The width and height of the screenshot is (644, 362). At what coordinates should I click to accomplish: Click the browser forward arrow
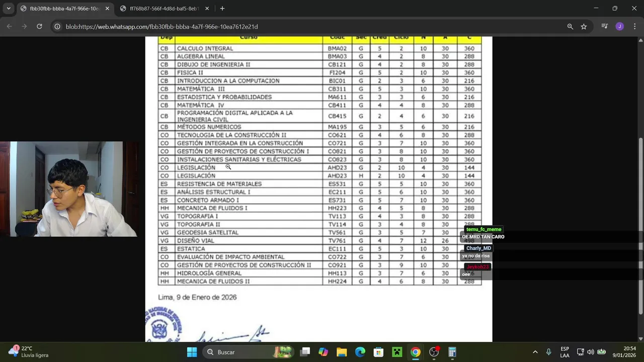24,26
